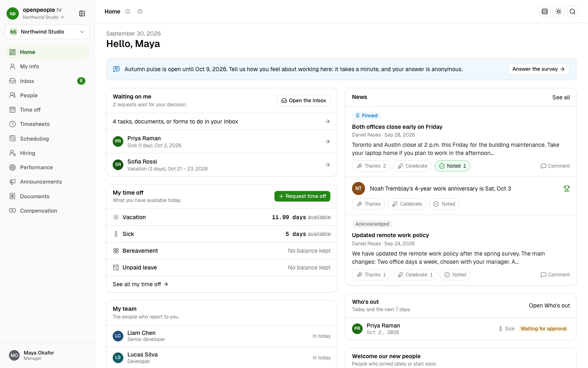Screen dimensions: 588x368
Task: Click the Answer the survey button
Action: pos(539,69)
